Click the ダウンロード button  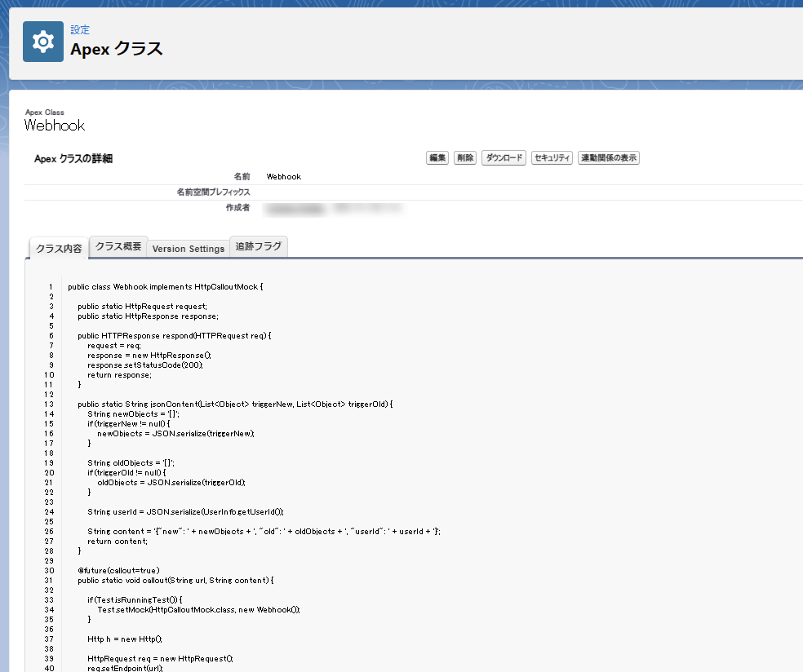[504, 157]
